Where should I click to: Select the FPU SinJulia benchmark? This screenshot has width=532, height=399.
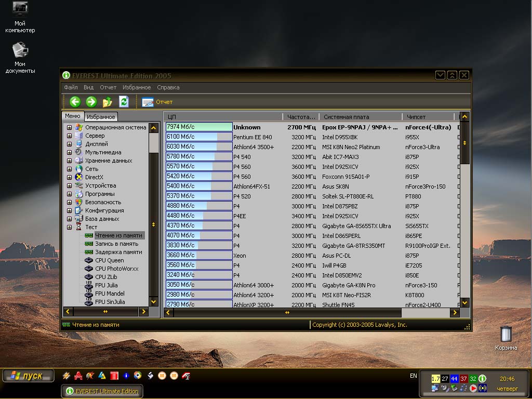coord(110,302)
